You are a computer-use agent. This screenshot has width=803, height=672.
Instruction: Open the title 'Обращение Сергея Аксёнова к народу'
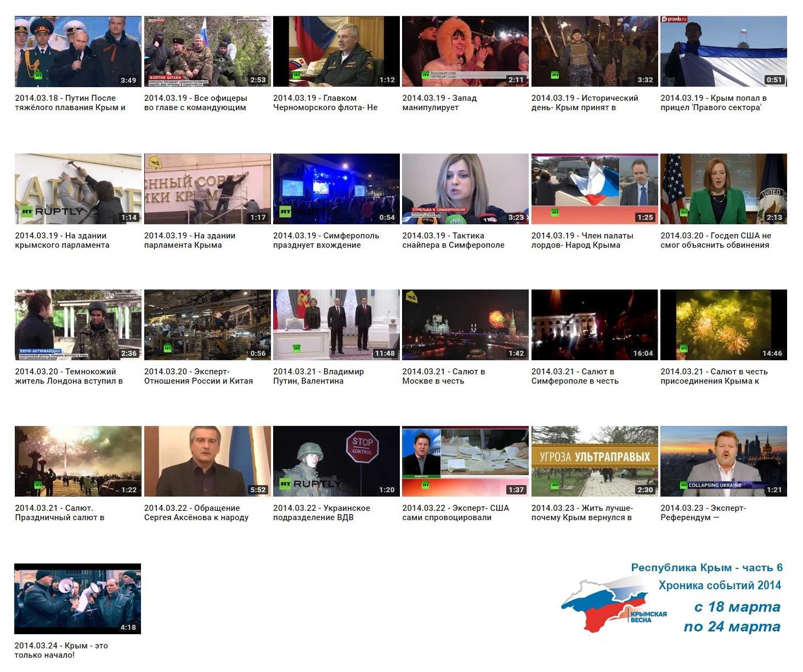196,513
